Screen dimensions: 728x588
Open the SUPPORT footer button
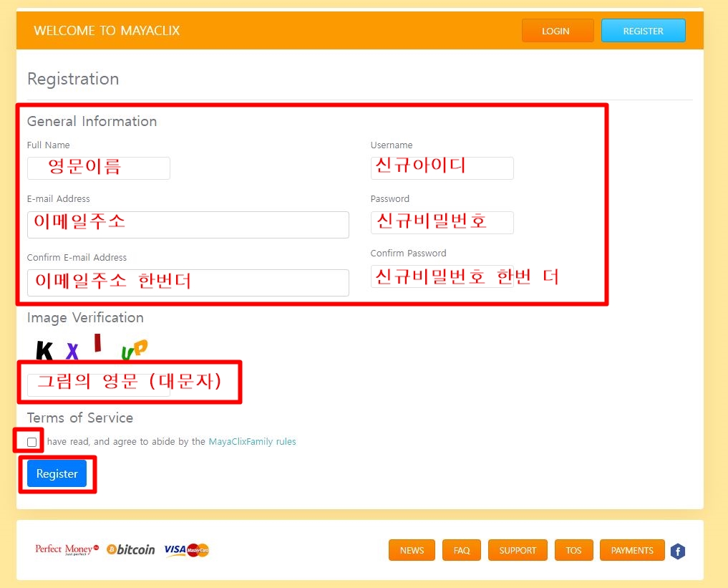[518, 550]
